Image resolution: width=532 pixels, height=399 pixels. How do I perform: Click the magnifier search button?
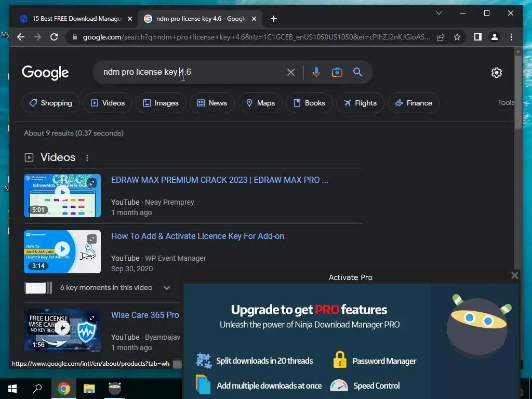(x=357, y=72)
